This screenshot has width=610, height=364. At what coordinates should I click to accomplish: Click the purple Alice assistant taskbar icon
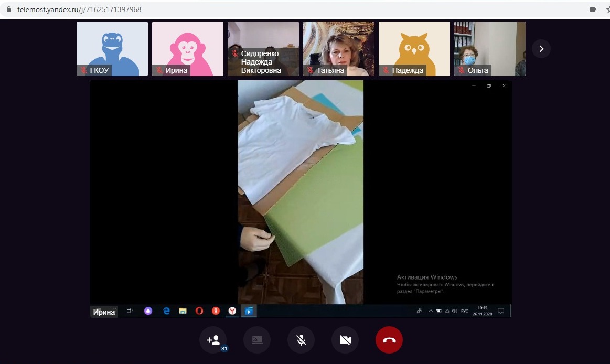(x=148, y=311)
